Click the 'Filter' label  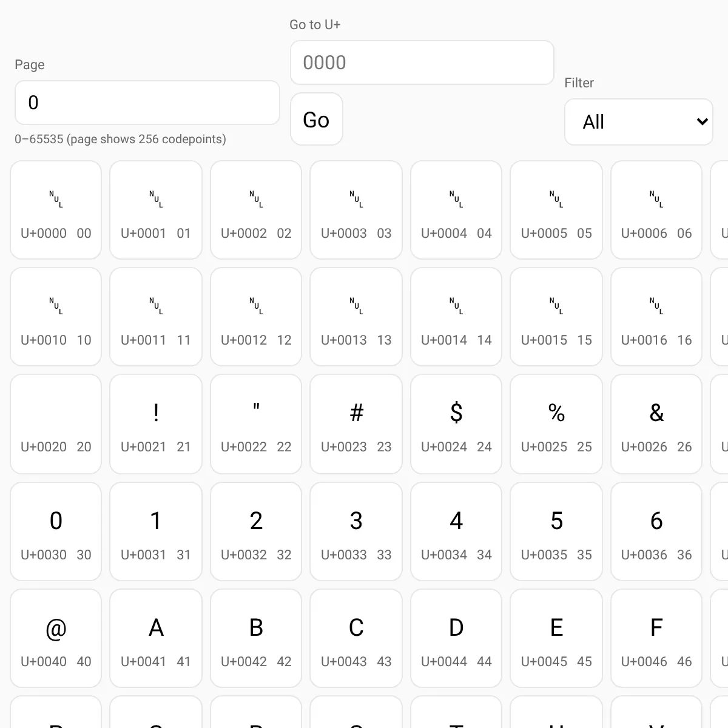579,83
